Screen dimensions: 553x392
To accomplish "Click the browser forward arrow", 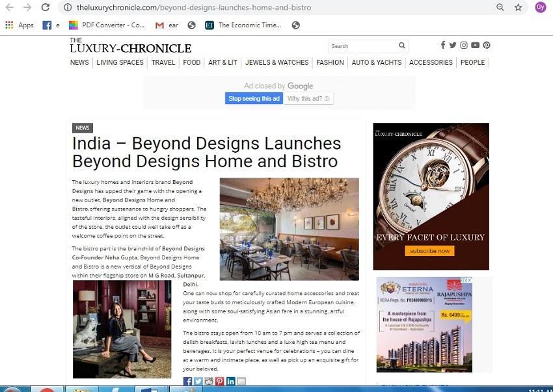I will [x=27, y=7].
